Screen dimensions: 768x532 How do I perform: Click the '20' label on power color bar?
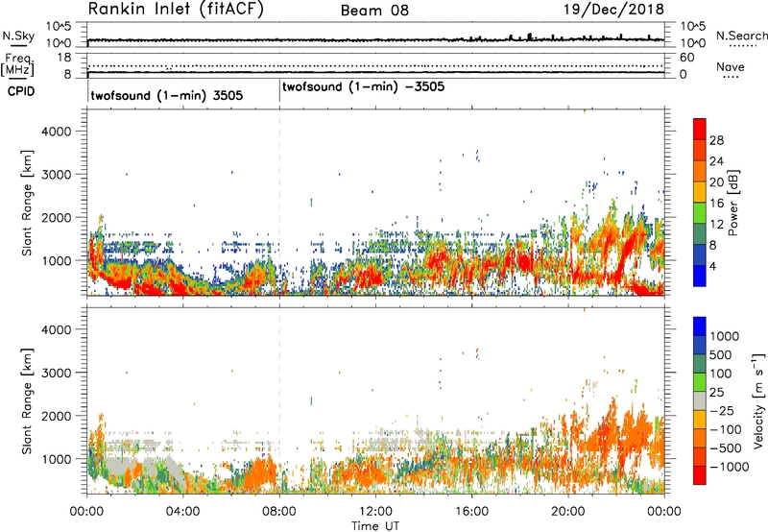716,182
